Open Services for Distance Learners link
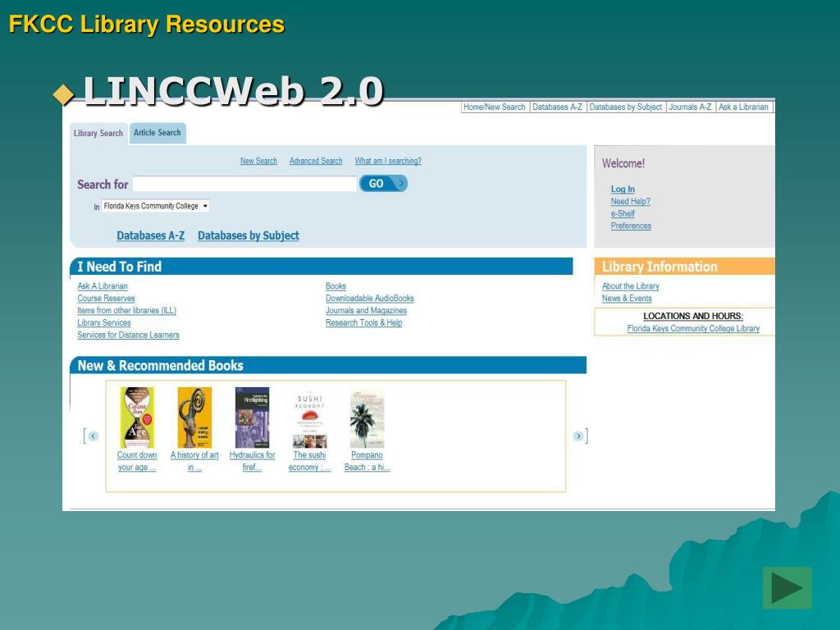This screenshot has height=630, width=840. 128,336
